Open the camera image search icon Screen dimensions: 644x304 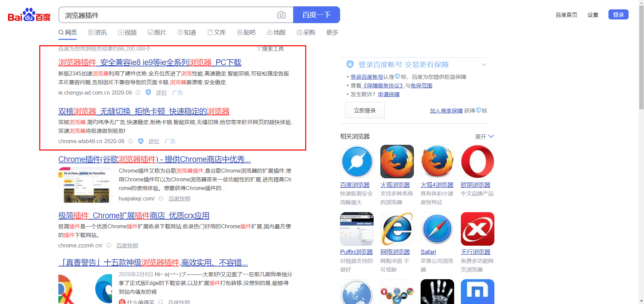coord(281,15)
